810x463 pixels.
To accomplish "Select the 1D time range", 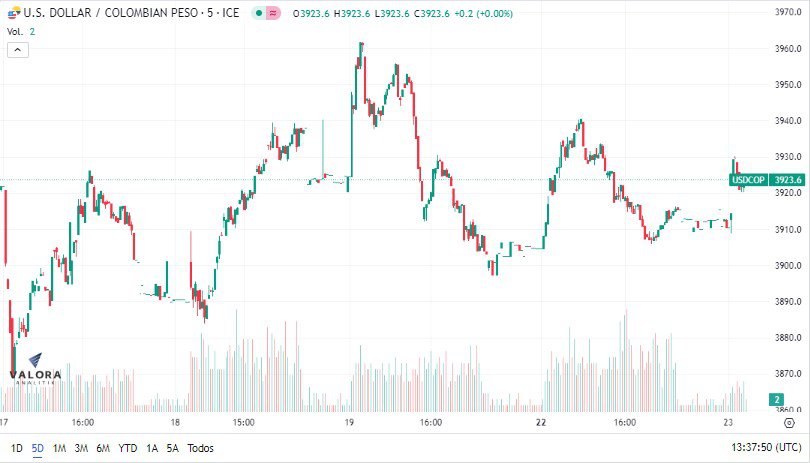I will (x=17, y=448).
